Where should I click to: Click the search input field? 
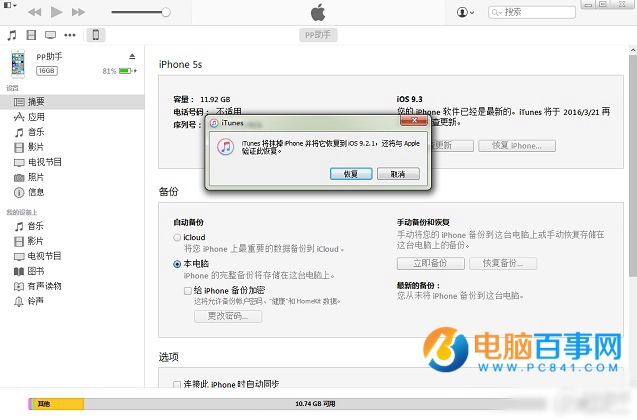532,12
